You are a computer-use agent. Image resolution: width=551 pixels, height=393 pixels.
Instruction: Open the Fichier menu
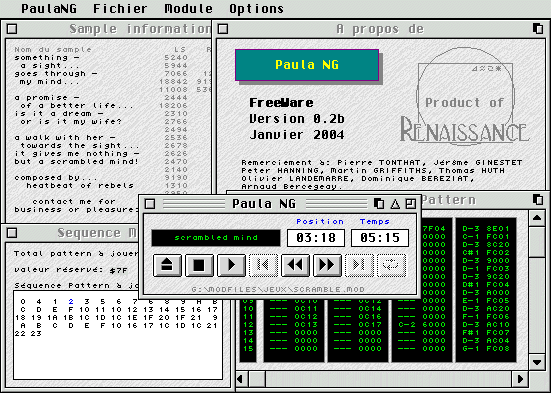click(x=120, y=8)
